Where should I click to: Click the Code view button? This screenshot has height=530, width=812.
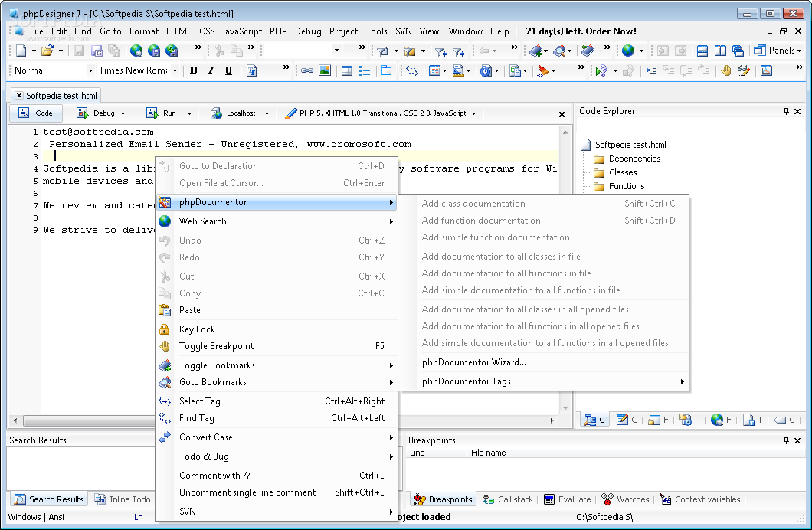coord(36,113)
